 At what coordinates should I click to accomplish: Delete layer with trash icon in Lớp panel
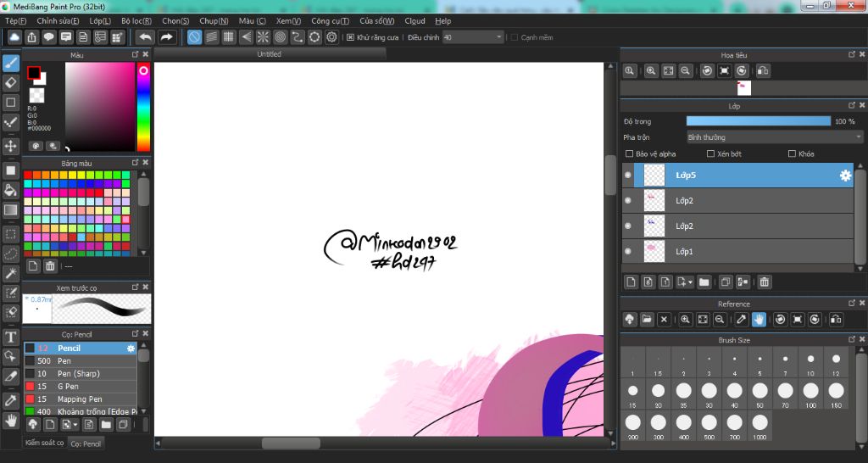point(764,282)
